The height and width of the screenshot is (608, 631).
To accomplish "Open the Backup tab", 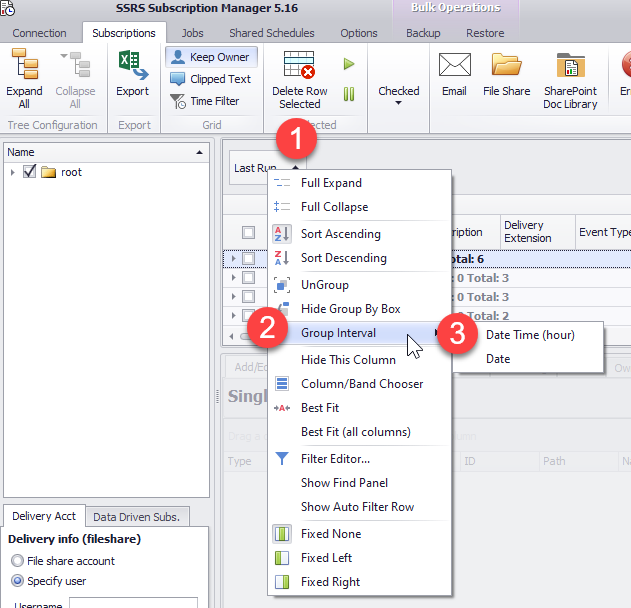I will (x=423, y=33).
